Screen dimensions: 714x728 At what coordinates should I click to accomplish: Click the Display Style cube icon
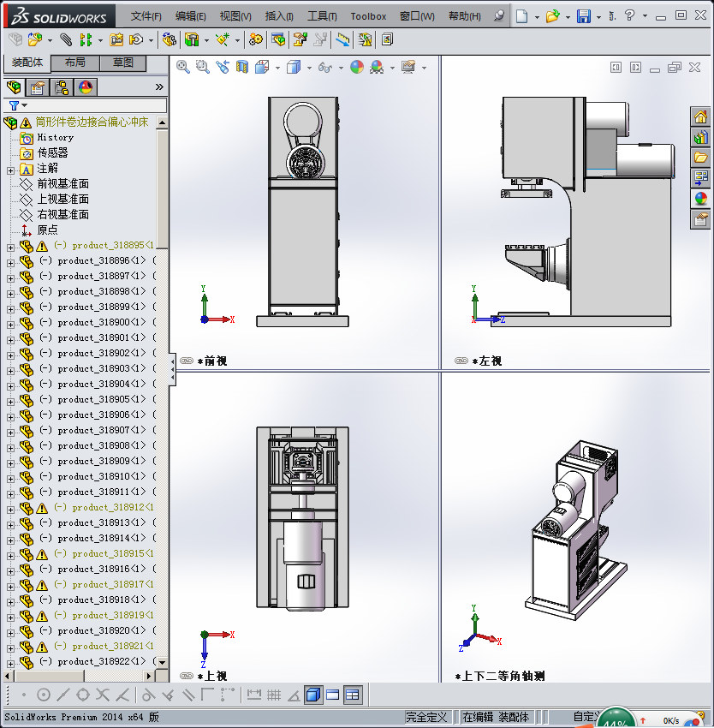coord(294,68)
